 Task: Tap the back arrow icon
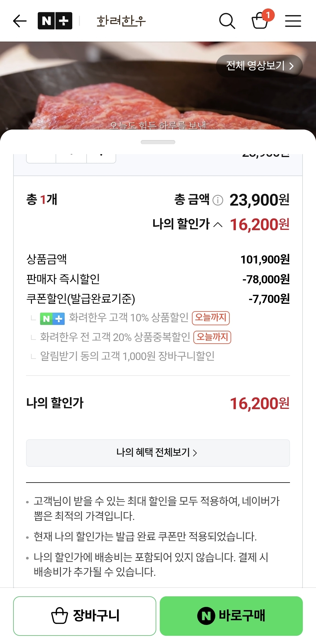[x=20, y=21]
